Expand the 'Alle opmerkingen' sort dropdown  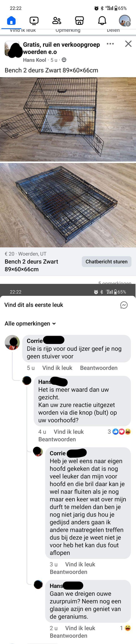[x=30, y=323]
